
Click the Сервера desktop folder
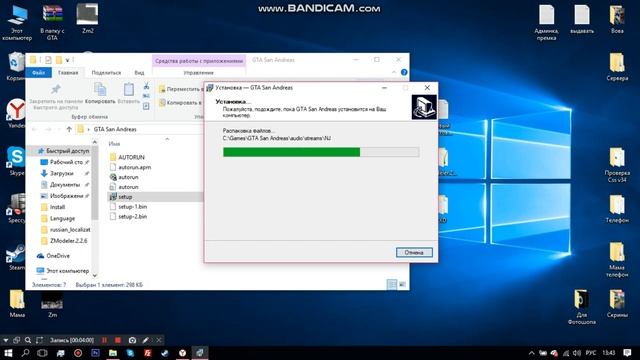(617, 67)
